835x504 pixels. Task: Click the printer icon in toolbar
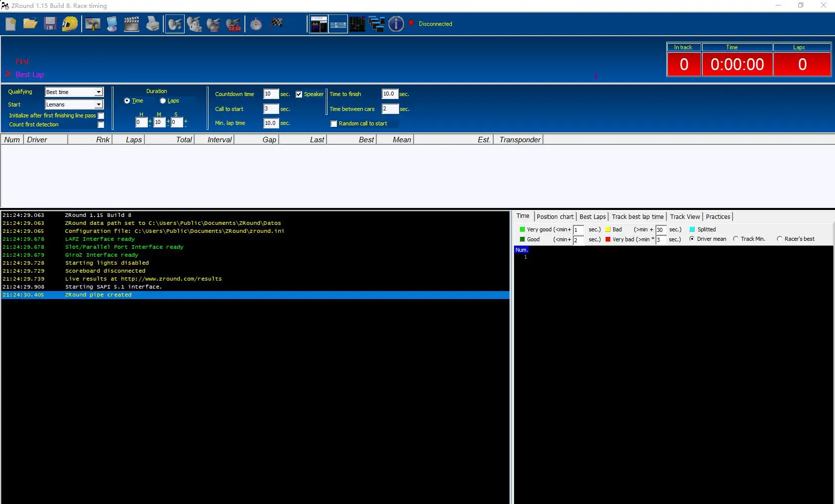153,24
